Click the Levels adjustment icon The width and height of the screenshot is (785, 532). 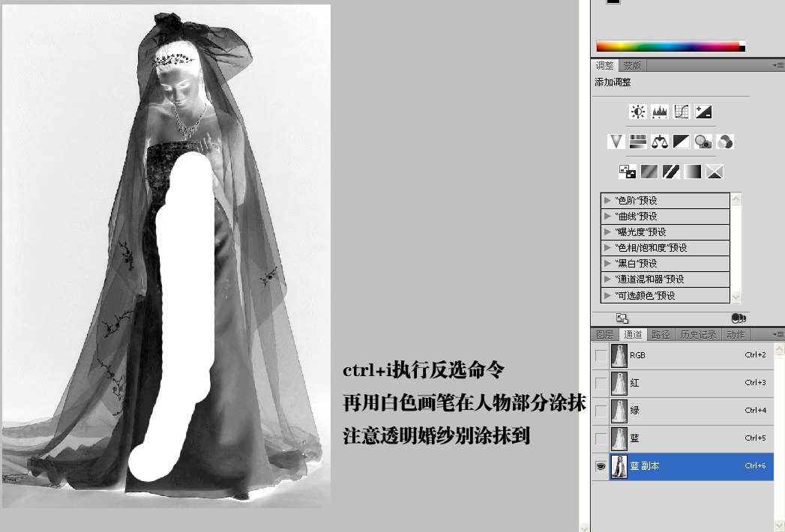point(660,112)
